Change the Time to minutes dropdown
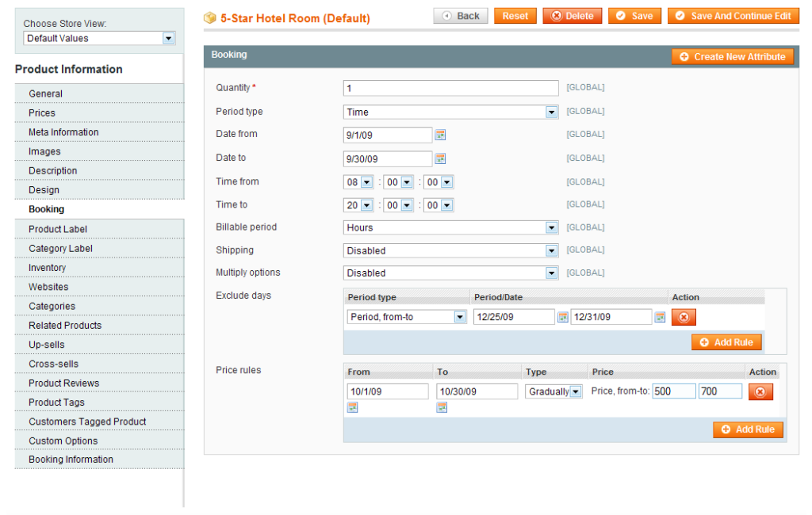Image resolution: width=812 pixels, height=515 pixels. click(x=399, y=205)
